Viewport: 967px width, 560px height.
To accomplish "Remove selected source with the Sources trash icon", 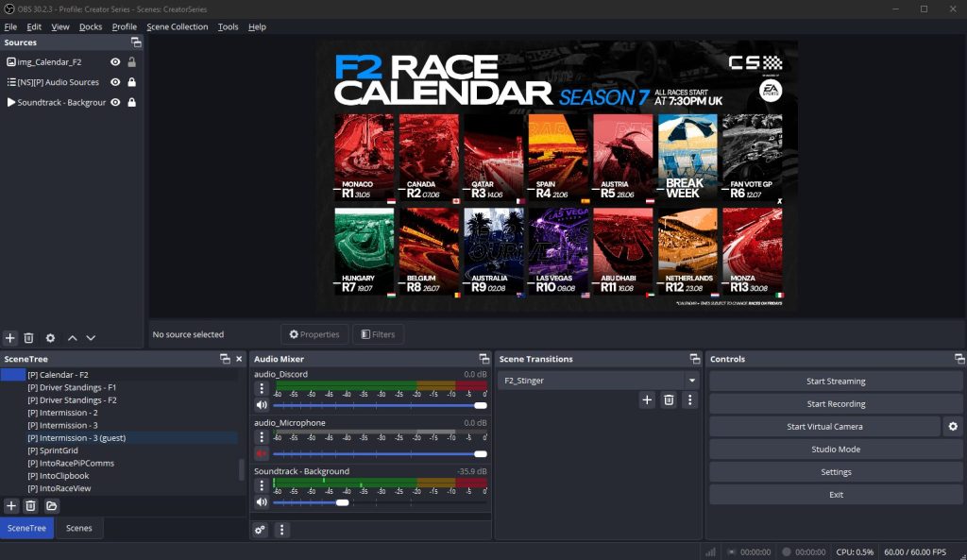I will [x=28, y=338].
